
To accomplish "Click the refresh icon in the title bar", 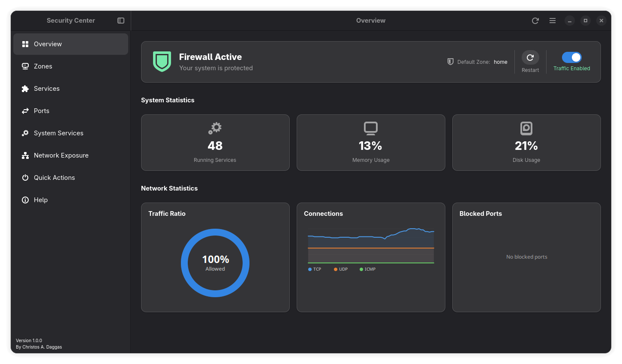I will click(535, 21).
